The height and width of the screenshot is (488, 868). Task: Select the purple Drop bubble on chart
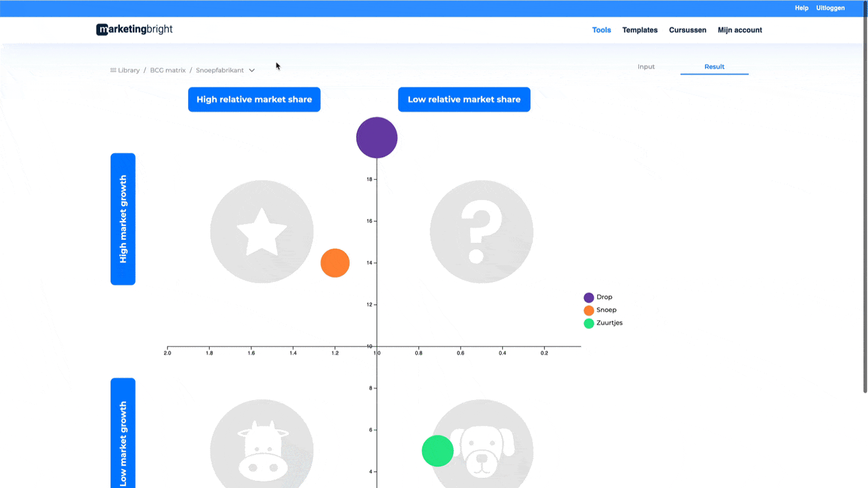(377, 137)
